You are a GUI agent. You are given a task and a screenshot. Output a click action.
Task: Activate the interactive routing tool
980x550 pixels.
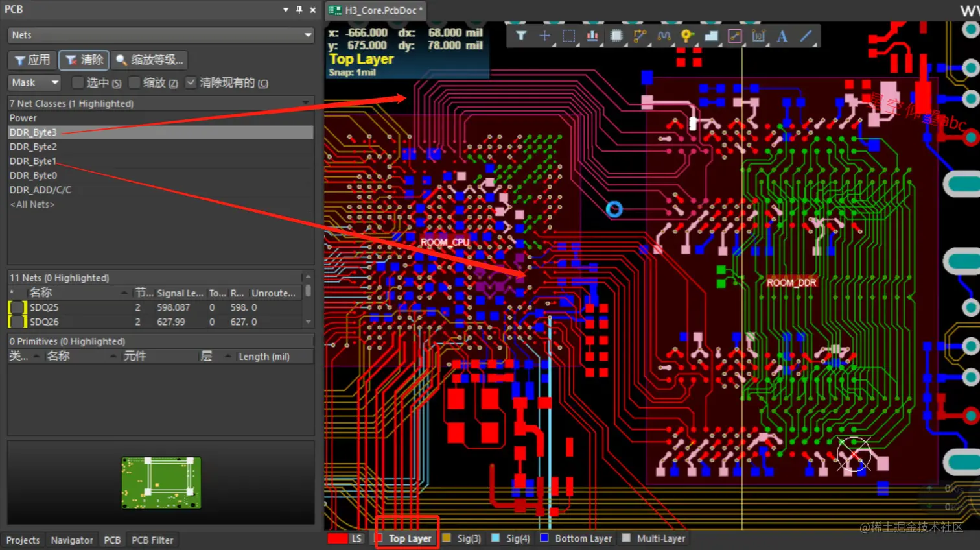point(640,36)
